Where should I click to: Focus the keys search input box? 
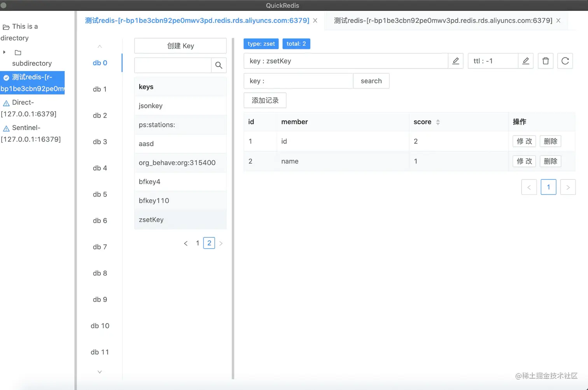[173, 65]
